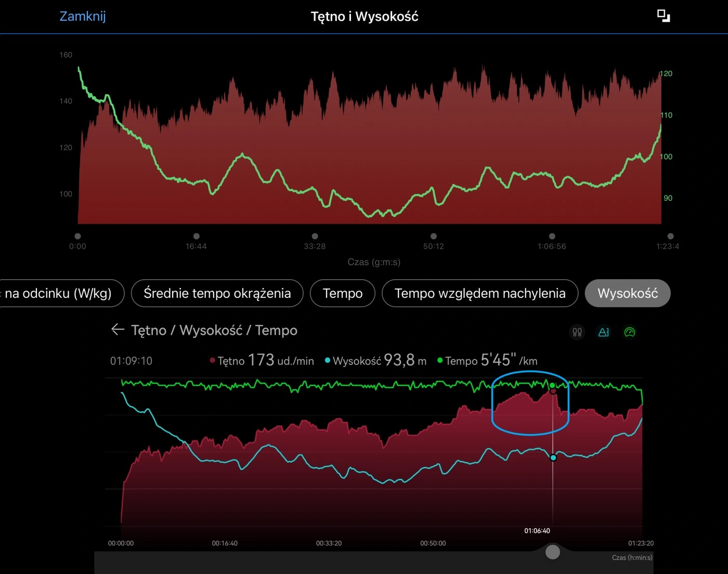Viewport: 728px width, 574px height.
Task: Tap the expand window icon in top-right corner
Action: (663, 16)
